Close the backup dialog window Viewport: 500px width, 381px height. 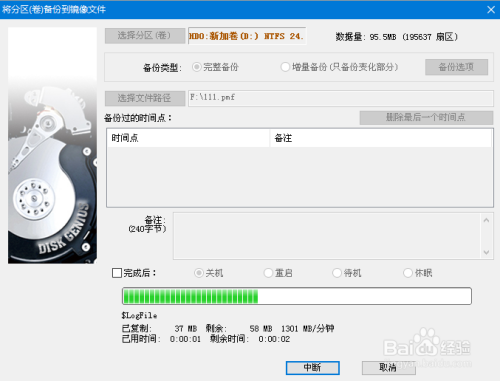pos(491,10)
